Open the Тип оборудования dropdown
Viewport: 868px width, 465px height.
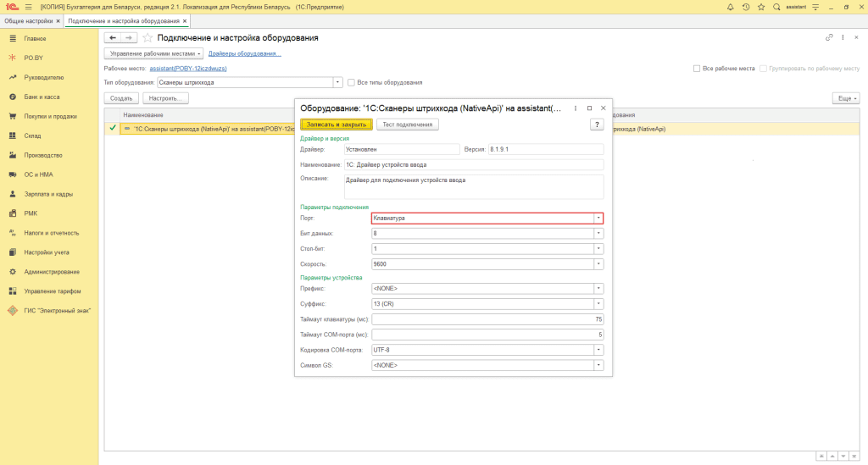(x=338, y=82)
